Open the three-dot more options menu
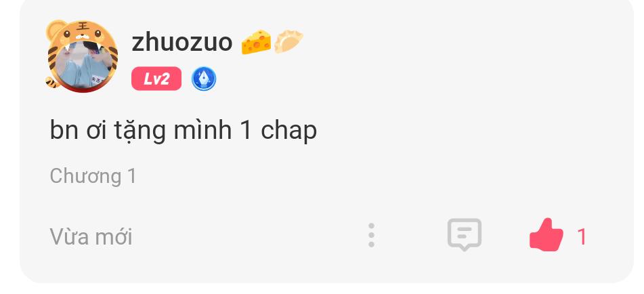The image size is (644, 294). pyautogui.click(x=371, y=235)
